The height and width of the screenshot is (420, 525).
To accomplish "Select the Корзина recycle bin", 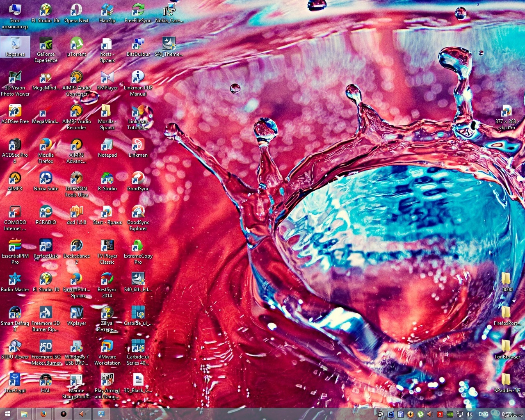I will click(x=15, y=46).
